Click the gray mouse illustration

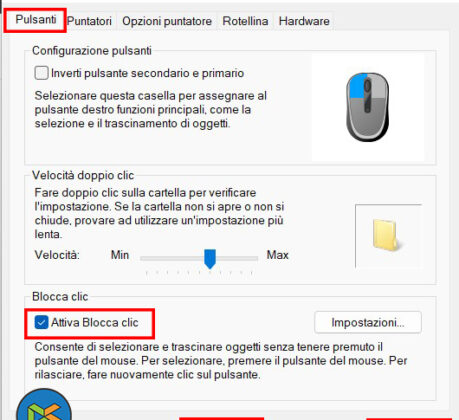pos(368,107)
